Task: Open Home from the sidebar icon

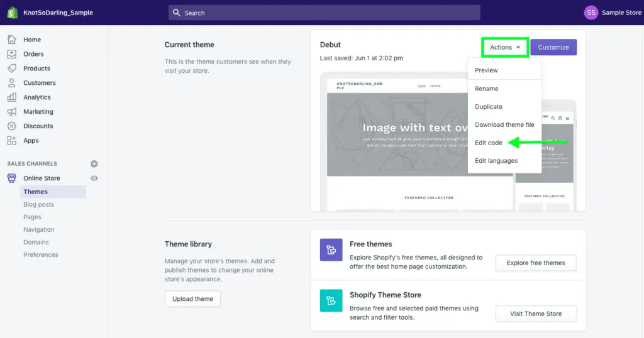Action: [12, 40]
